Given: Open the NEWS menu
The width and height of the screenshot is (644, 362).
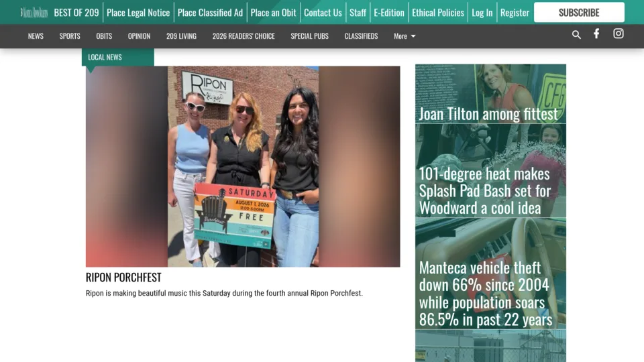Looking at the screenshot, I should pyautogui.click(x=36, y=36).
